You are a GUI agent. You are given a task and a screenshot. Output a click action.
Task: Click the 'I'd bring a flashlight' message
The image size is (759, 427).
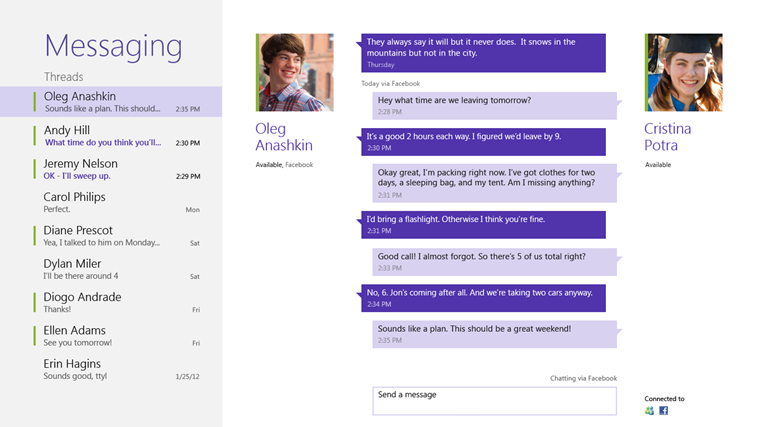coord(483,225)
